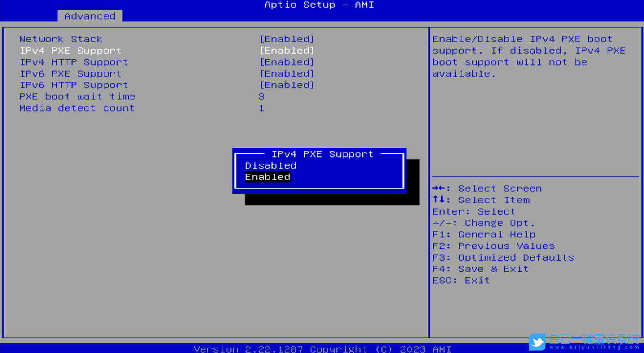Select Disabled in the IPv4 PXE Support popup

pyautogui.click(x=270, y=165)
